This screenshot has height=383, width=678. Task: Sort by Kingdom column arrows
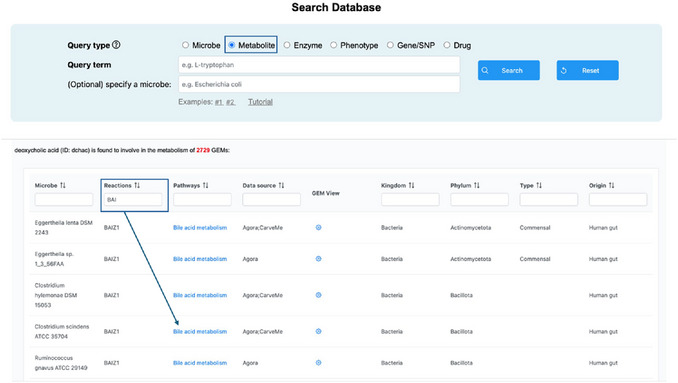click(411, 185)
